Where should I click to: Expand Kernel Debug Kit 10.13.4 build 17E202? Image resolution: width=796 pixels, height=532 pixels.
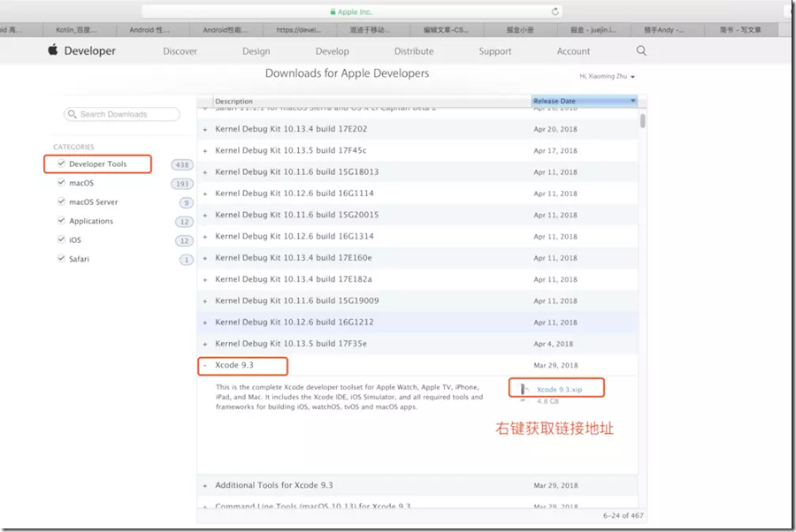click(x=205, y=129)
